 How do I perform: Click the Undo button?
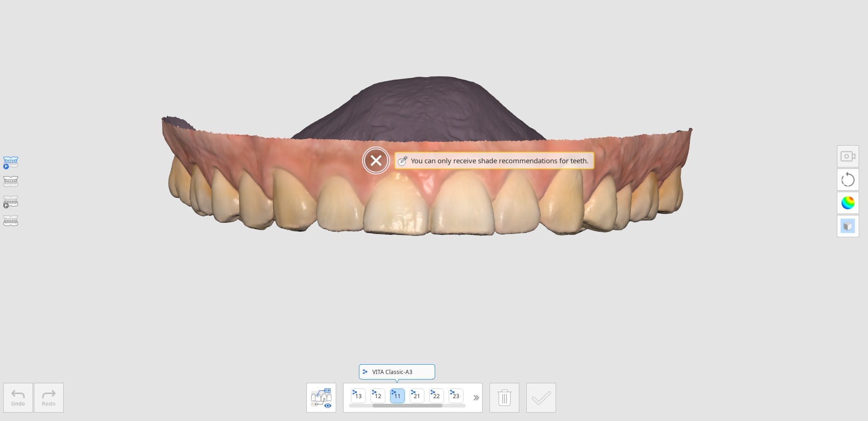(x=18, y=398)
